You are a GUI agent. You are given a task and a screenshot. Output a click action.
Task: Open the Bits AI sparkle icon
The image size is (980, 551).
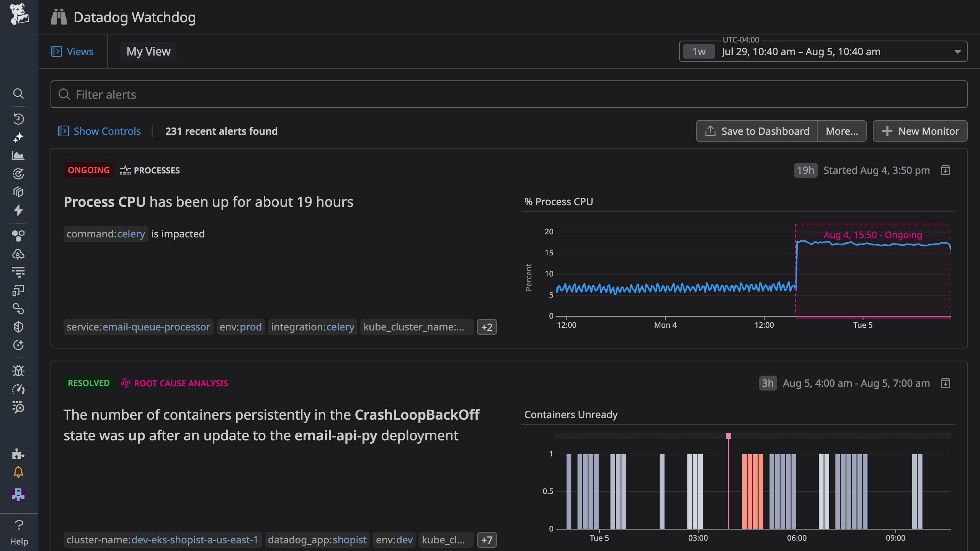18,137
